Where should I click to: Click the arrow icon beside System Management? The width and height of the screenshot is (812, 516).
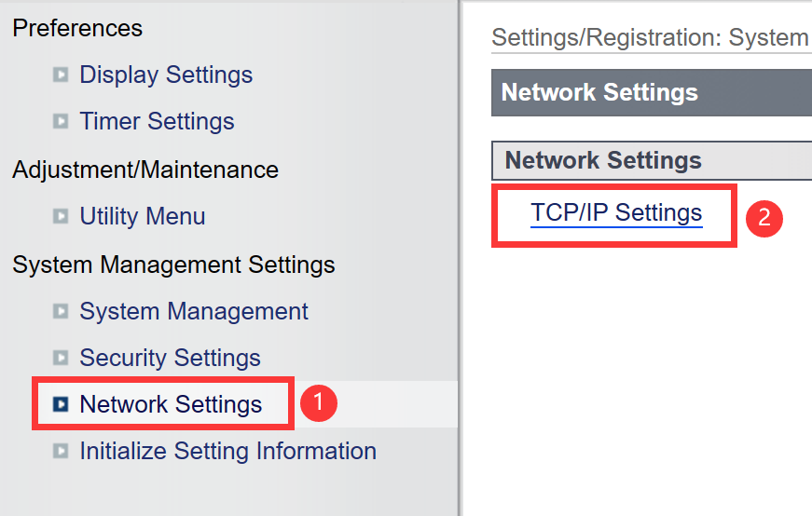61,311
